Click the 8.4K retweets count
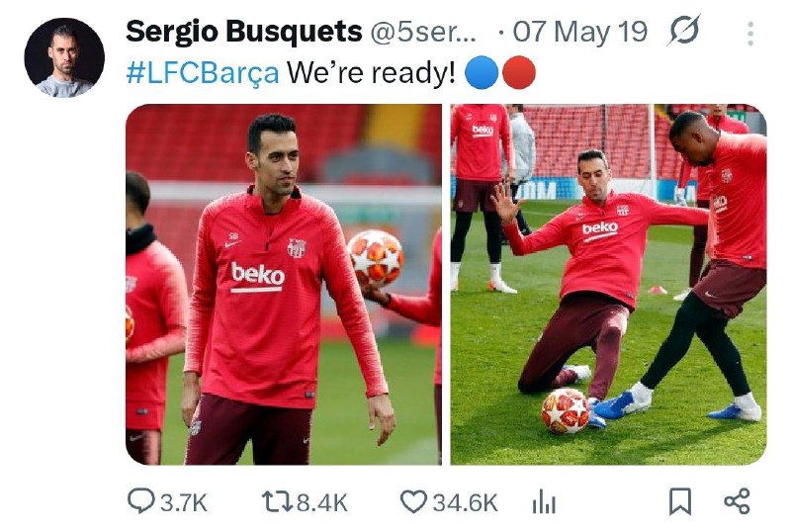 coord(322,502)
